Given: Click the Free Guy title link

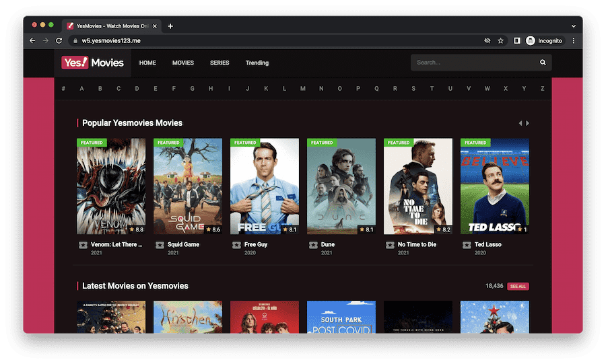Looking at the screenshot, I should 255,244.
